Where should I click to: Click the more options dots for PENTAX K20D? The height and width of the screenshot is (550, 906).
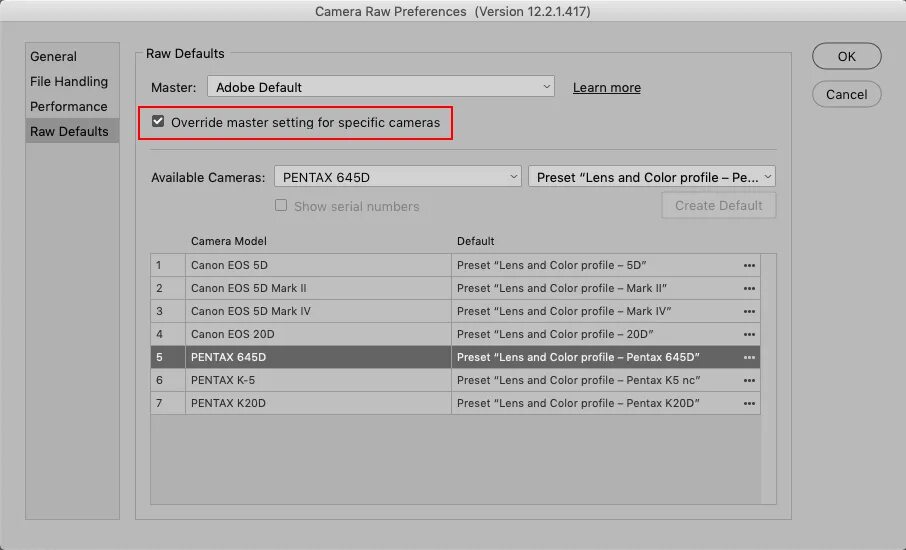[749, 403]
